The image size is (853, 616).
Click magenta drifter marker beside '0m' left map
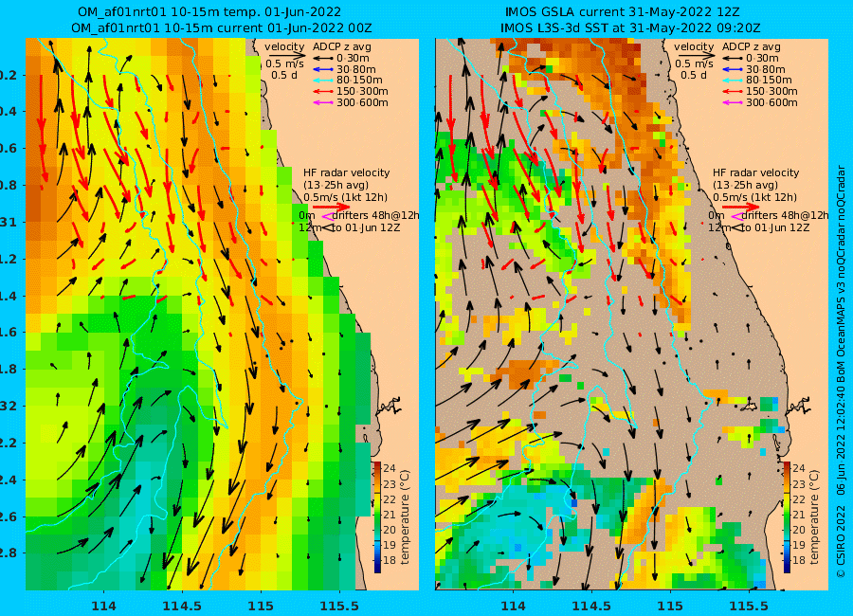click(327, 217)
